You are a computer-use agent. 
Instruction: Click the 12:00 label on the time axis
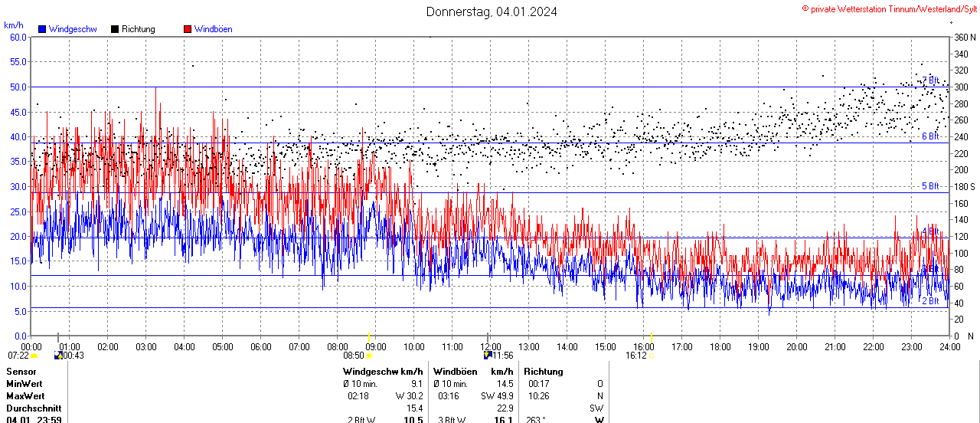click(490, 346)
